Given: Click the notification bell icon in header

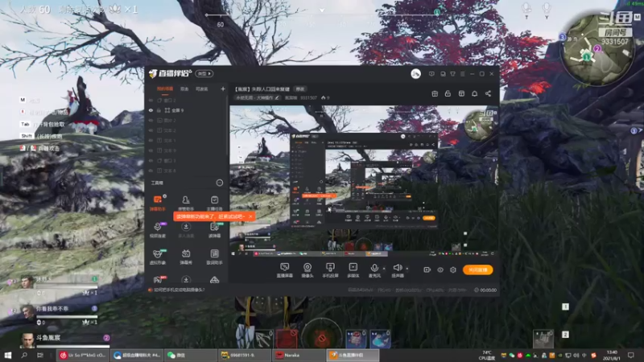Looking at the screenshot, I should (474, 93).
